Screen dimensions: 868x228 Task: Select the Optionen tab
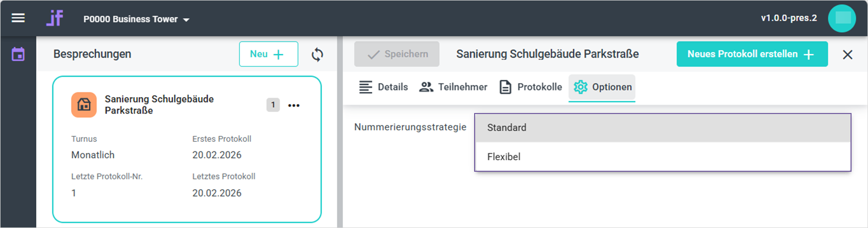(602, 87)
